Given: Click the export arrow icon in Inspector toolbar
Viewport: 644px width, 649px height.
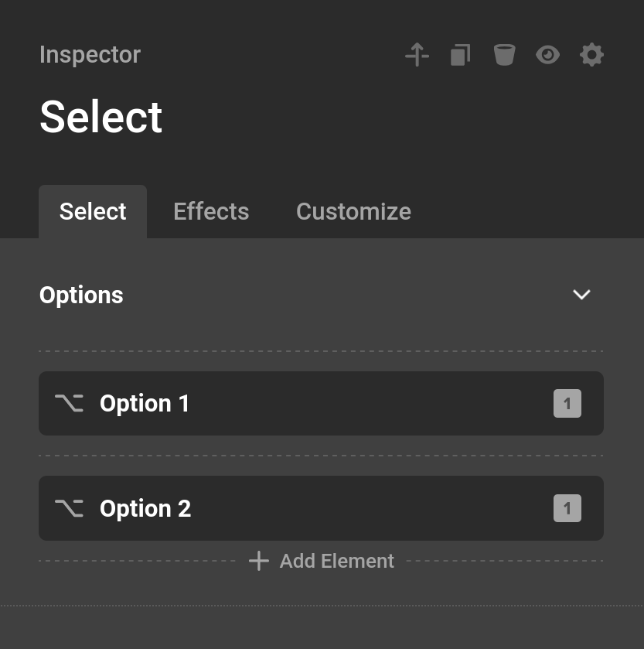Looking at the screenshot, I should pyautogui.click(x=417, y=54).
